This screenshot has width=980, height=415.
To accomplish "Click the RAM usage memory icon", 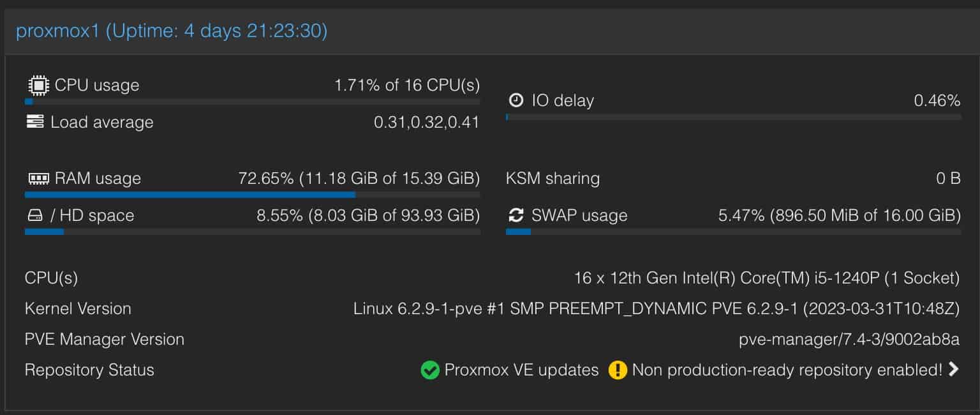I will pyautogui.click(x=39, y=178).
